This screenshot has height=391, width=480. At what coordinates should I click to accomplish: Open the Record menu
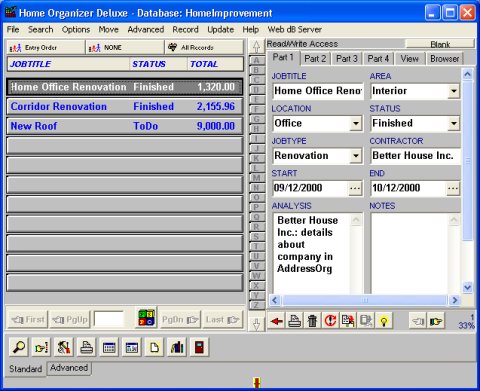coord(185,29)
